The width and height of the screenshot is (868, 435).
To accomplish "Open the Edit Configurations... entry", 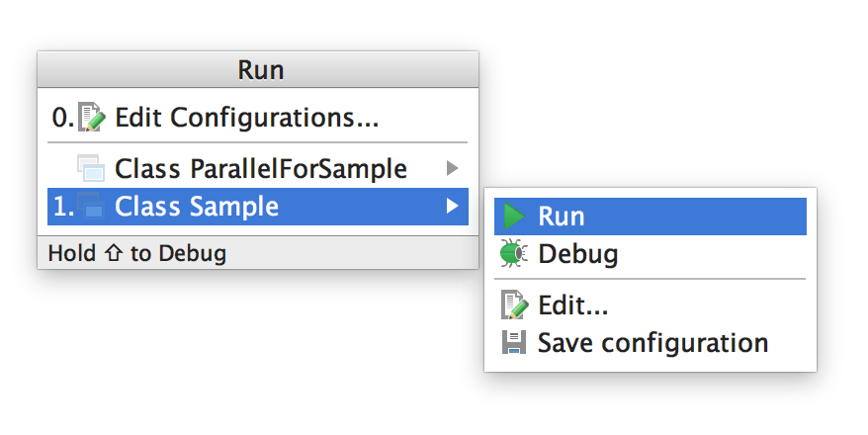I will 247,119.
